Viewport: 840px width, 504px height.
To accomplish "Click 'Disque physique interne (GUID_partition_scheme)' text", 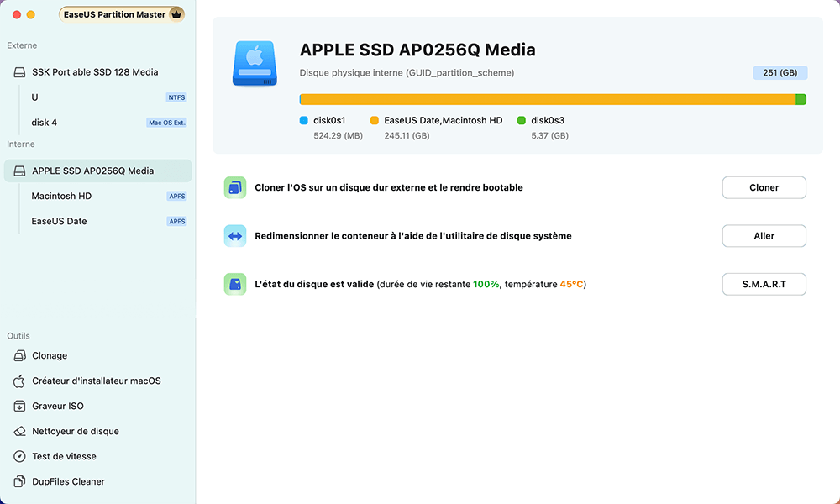I will [407, 73].
